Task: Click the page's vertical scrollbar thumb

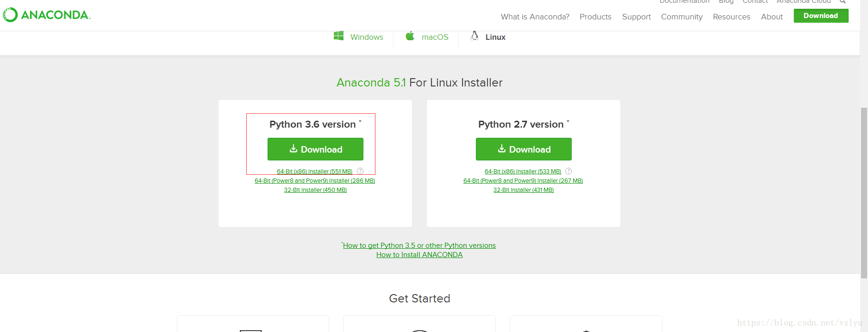Action: (864, 192)
